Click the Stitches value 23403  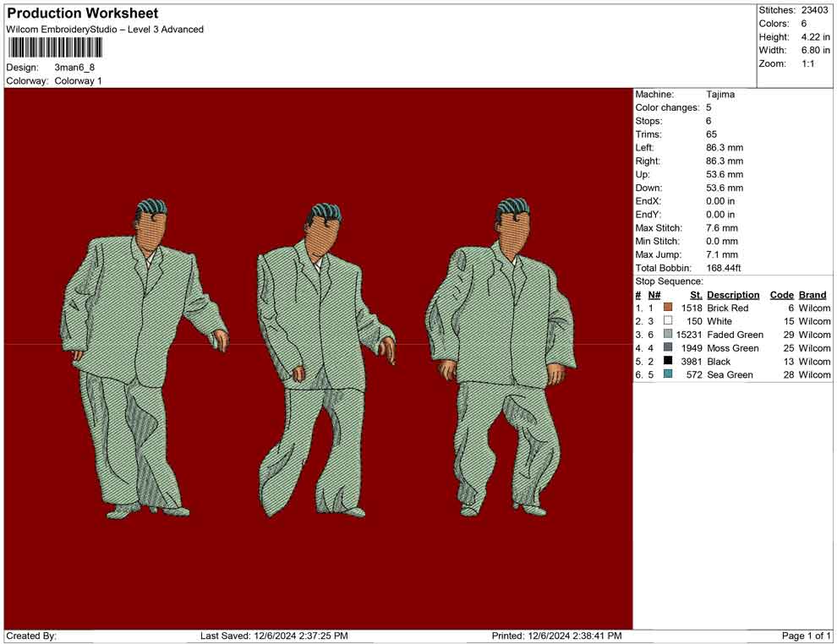pos(817,10)
